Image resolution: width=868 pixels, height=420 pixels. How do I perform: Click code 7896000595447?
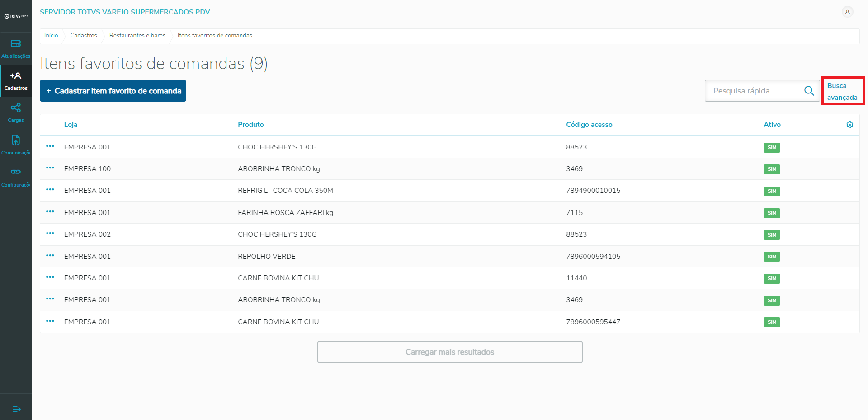(593, 322)
